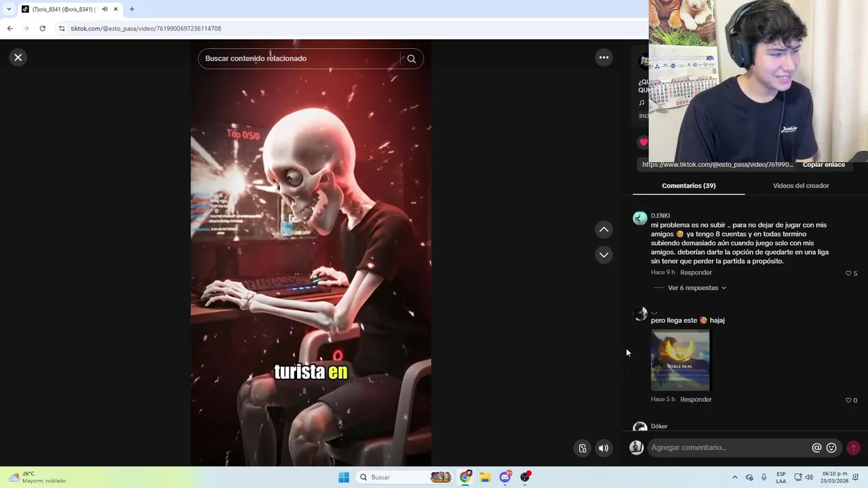This screenshot has height=488, width=868.
Task: Reload the page with refresh icon
Action: 42,28
